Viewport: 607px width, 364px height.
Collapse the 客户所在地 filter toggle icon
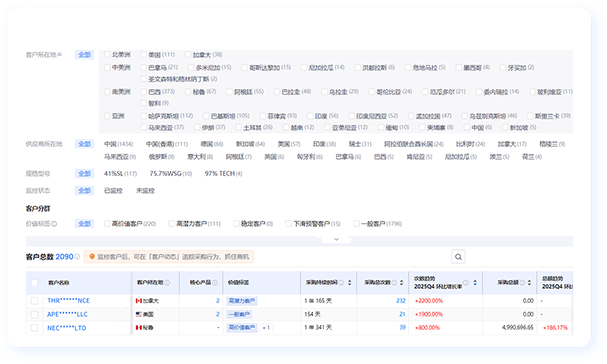pos(59,55)
